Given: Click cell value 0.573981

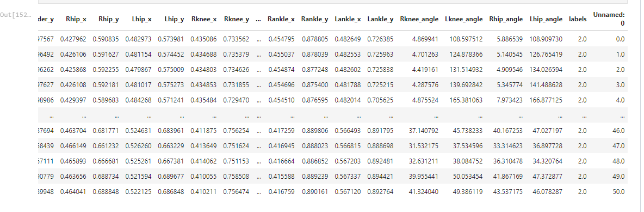Looking at the screenshot, I should (171, 39).
